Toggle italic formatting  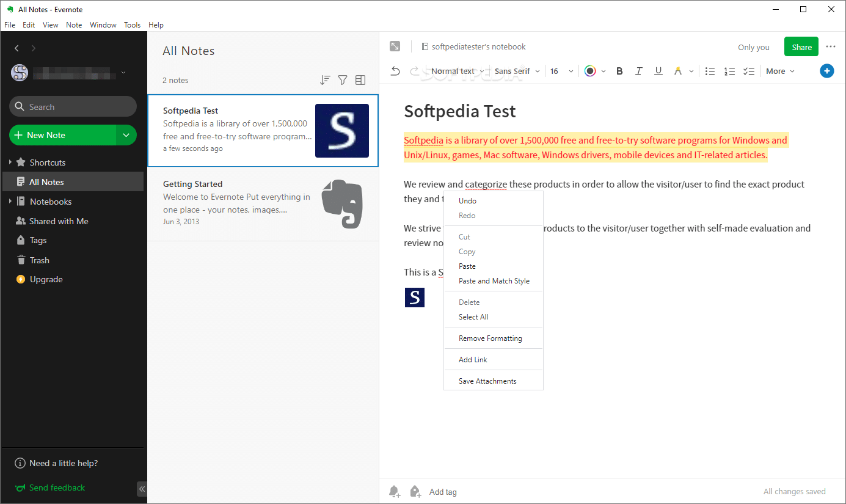point(639,71)
